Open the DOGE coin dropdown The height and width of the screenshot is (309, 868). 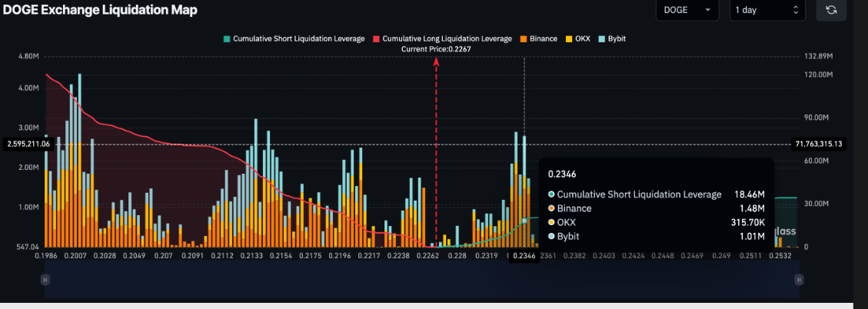tap(687, 10)
